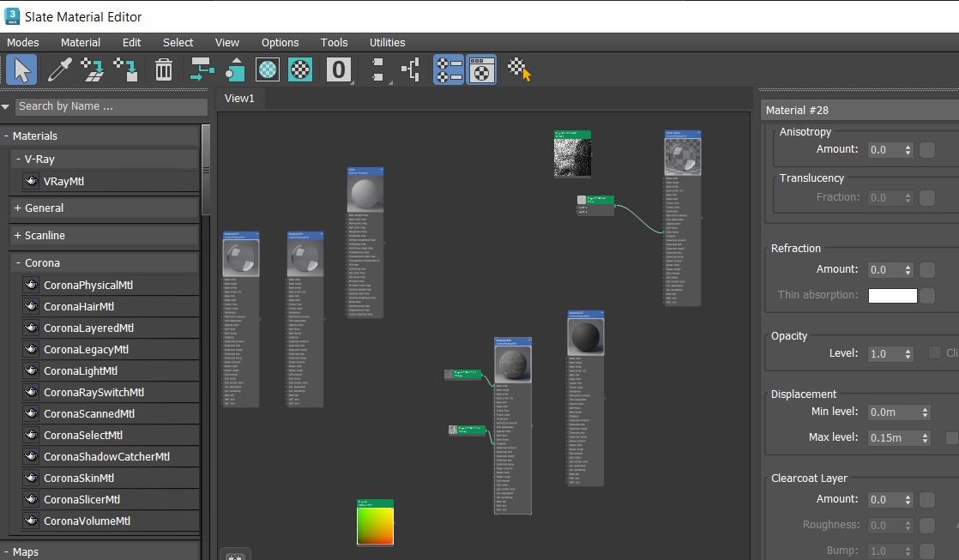Select CoronaLayeredMtl in the list

pos(111,328)
